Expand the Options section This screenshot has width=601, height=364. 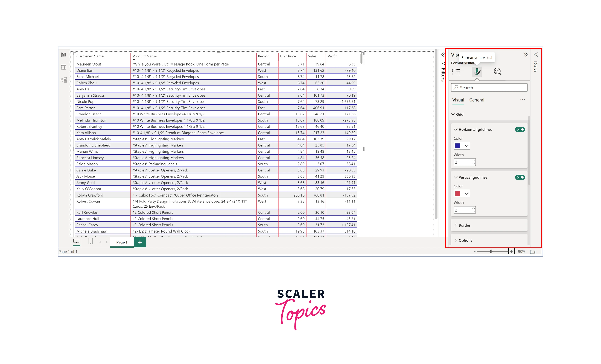(465, 240)
